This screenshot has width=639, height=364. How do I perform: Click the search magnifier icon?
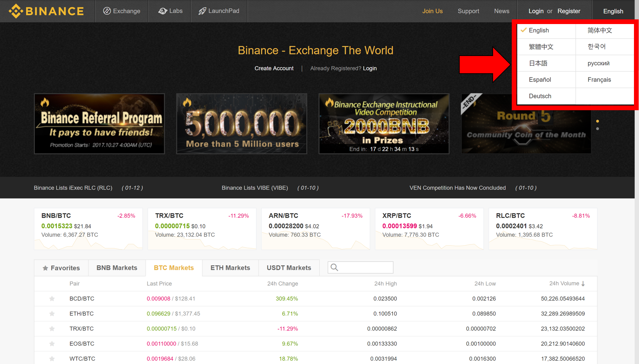(334, 267)
